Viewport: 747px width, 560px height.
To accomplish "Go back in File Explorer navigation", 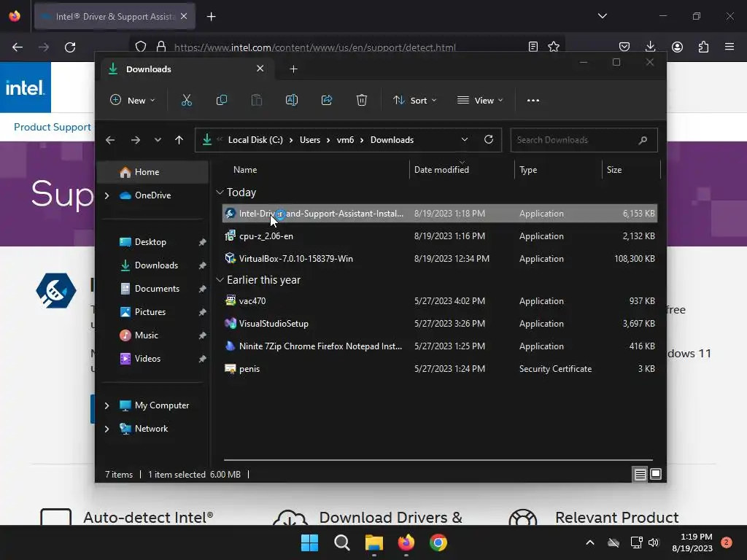I will coord(110,140).
